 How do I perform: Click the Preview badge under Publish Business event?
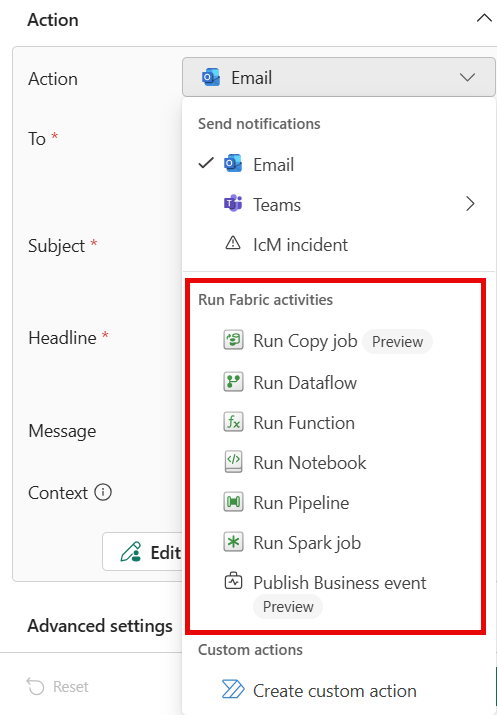[288, 606]
